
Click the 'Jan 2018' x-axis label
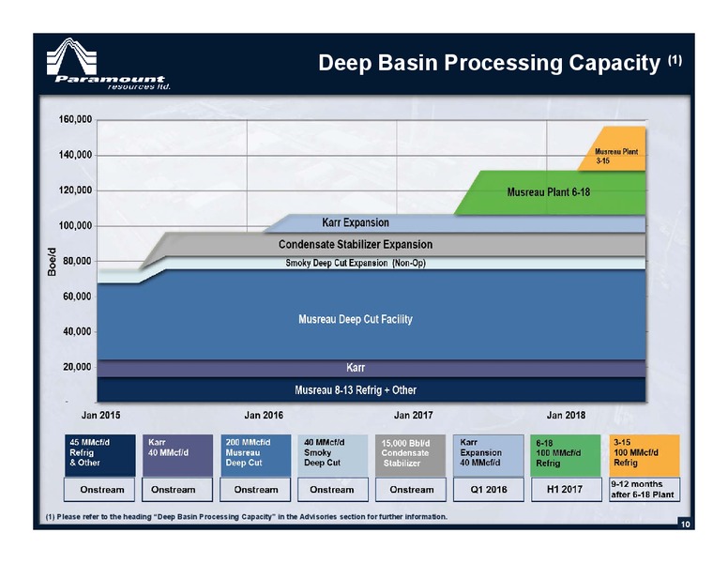click(x=566, y=415)
